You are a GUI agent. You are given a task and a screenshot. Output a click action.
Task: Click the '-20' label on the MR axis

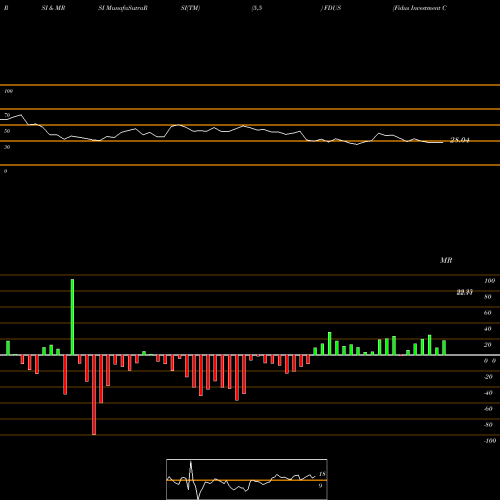pos(488,377)
